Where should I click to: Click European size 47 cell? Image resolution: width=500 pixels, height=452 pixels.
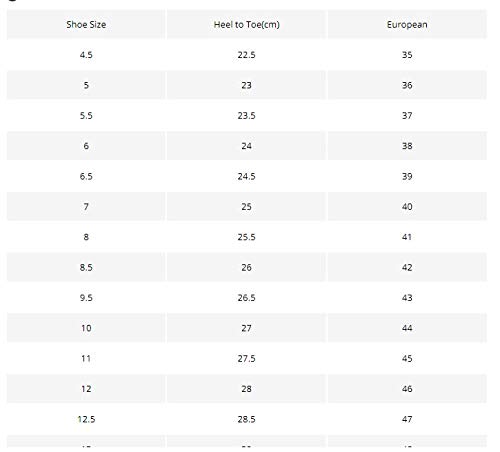pyautogui.click(x=407, y=419)
